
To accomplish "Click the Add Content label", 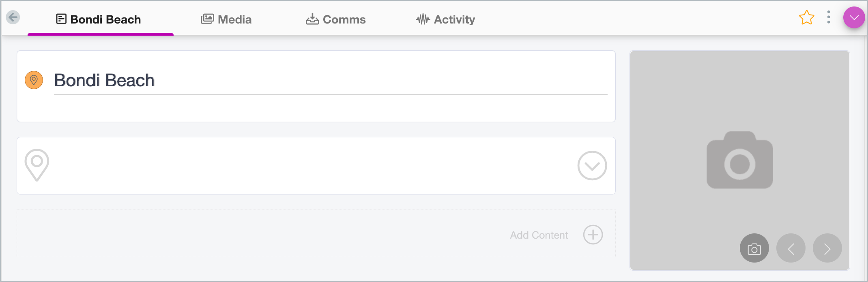I will (539, 235).
